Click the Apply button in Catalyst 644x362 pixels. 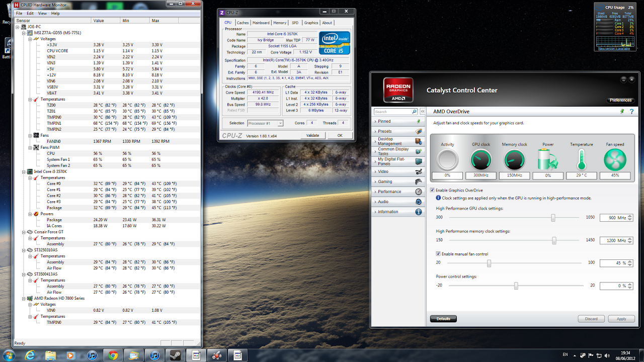[621, 319]
